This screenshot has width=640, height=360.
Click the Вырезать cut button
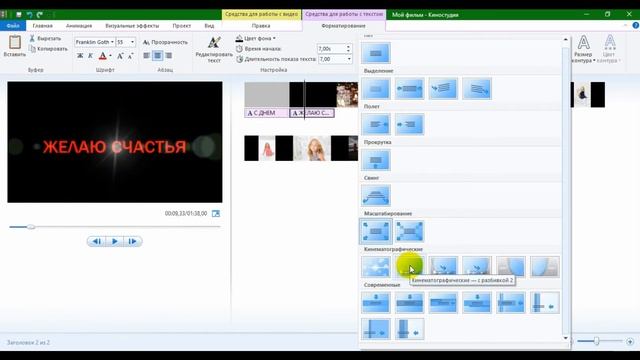(45, 38)
